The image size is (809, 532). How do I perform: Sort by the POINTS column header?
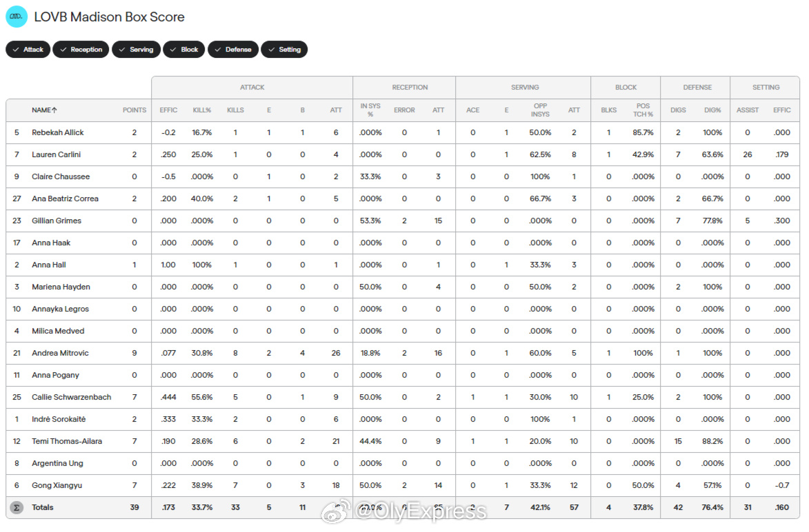click(x=134, y=110)
